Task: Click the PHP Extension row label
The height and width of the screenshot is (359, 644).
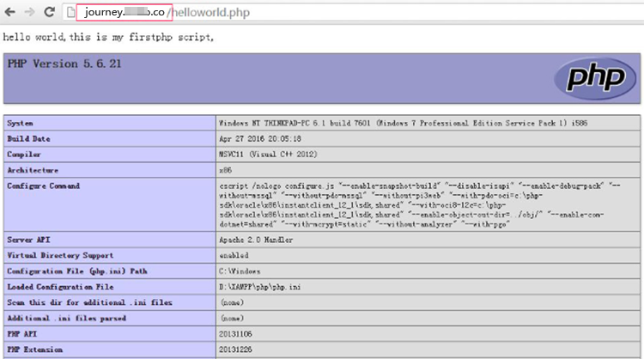Action: 33,350
